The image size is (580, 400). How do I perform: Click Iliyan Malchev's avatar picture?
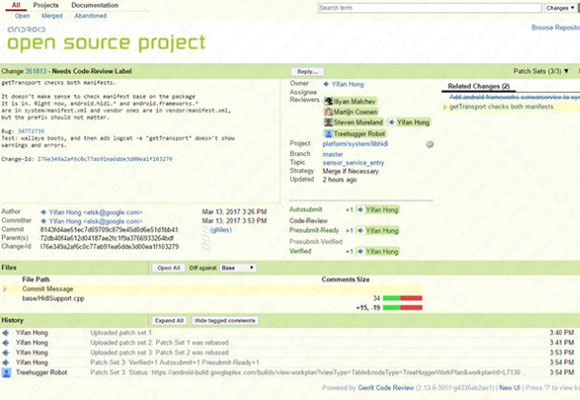[x=328, y=101]
